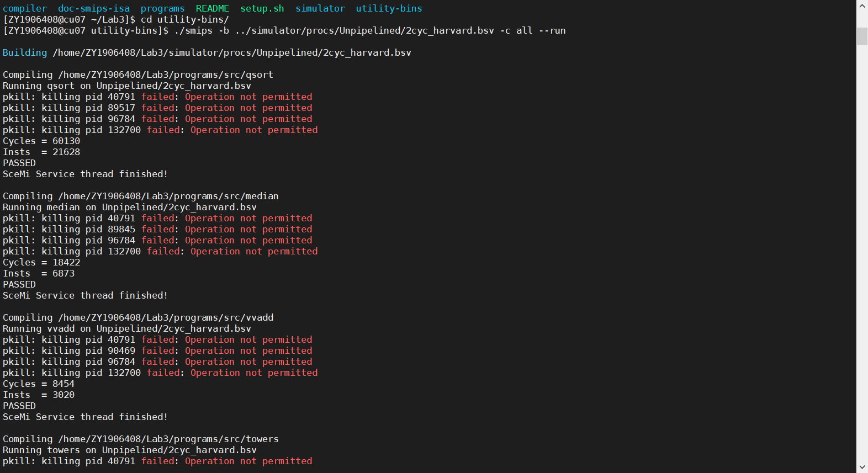
Task: Click the cyan 'Building' word
Action: [x=25, y=52]
